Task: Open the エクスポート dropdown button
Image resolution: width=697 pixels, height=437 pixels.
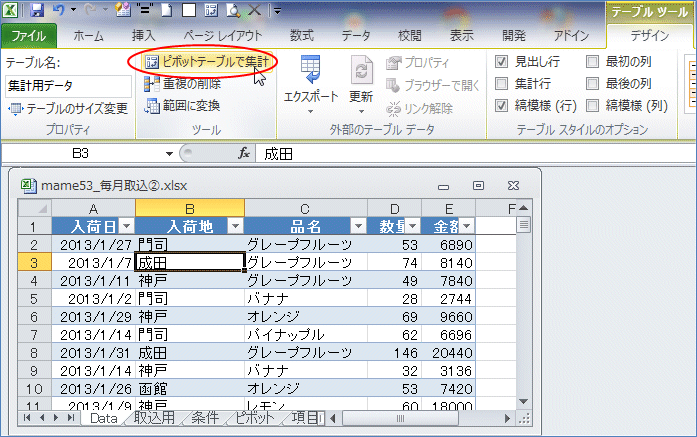Action: pos(311,84)
